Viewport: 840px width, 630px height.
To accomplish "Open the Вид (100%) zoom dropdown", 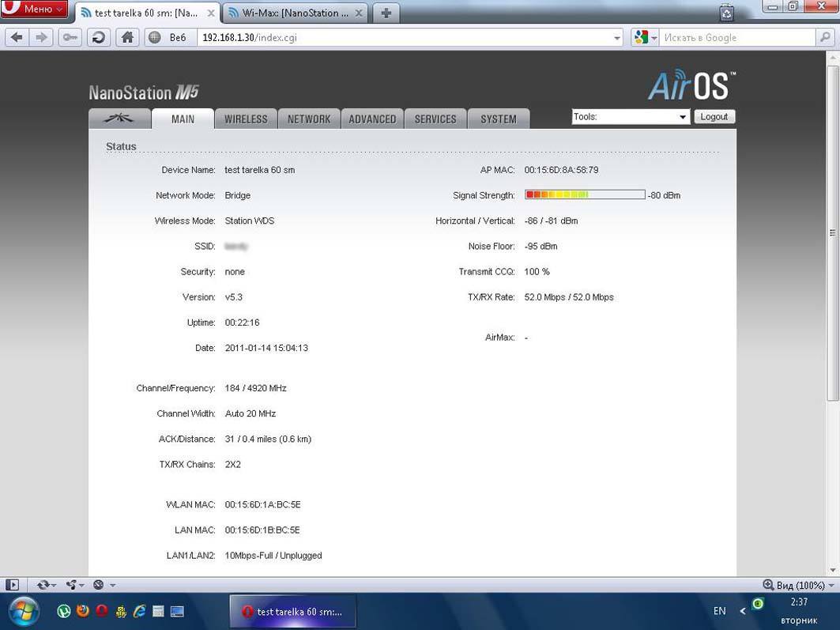I will click(x=799, y=585).
